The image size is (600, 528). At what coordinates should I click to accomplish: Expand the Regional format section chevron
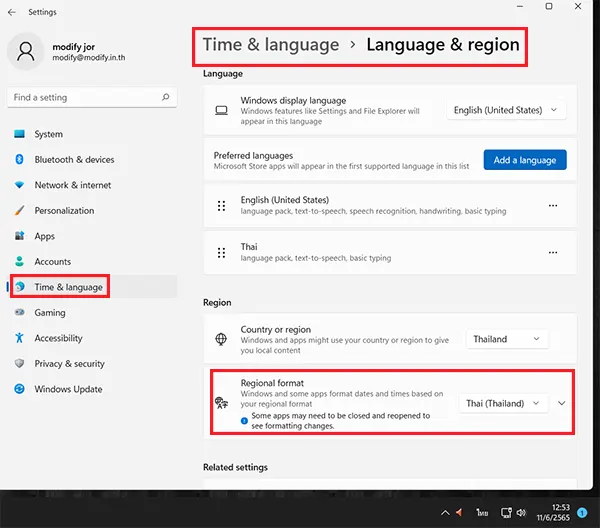561,403
